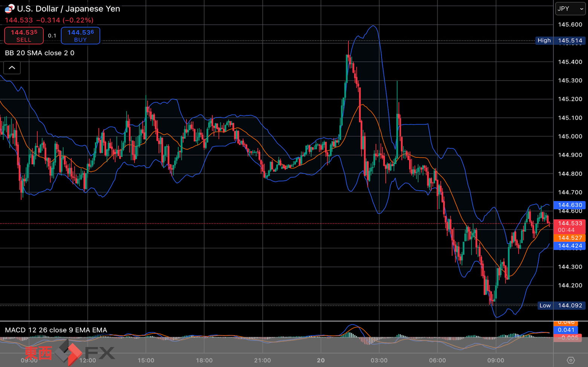The image size is (588, 367).
Task: Select the MACD 12 26 indicator label
Action: (56, 330)
